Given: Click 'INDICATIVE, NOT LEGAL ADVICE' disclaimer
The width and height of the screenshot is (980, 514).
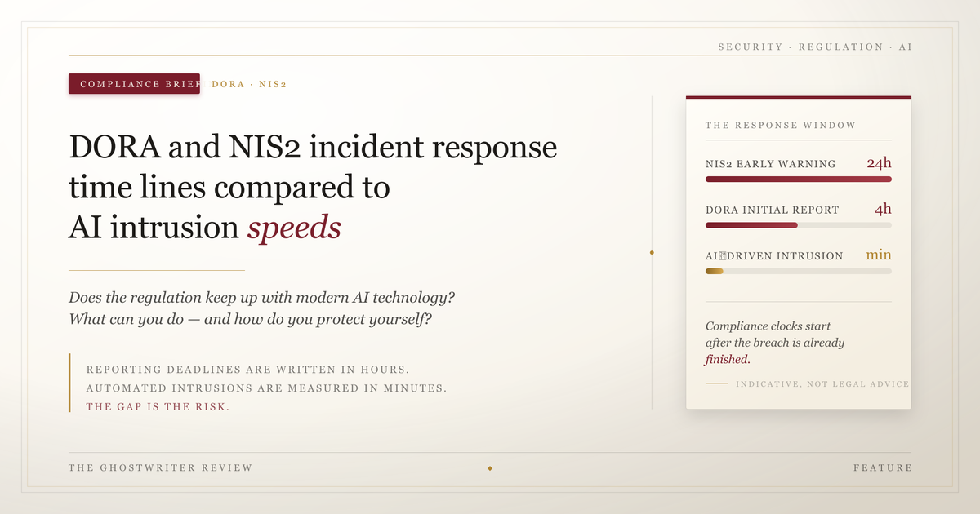Looking at the screenshot, I should click(x=822, y=383).
